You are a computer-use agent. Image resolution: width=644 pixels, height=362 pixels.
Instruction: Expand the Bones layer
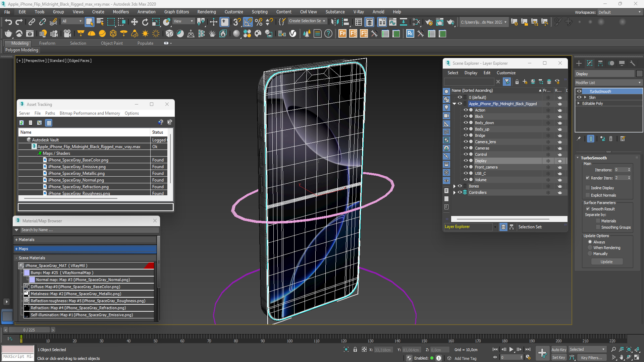(454, 186)
